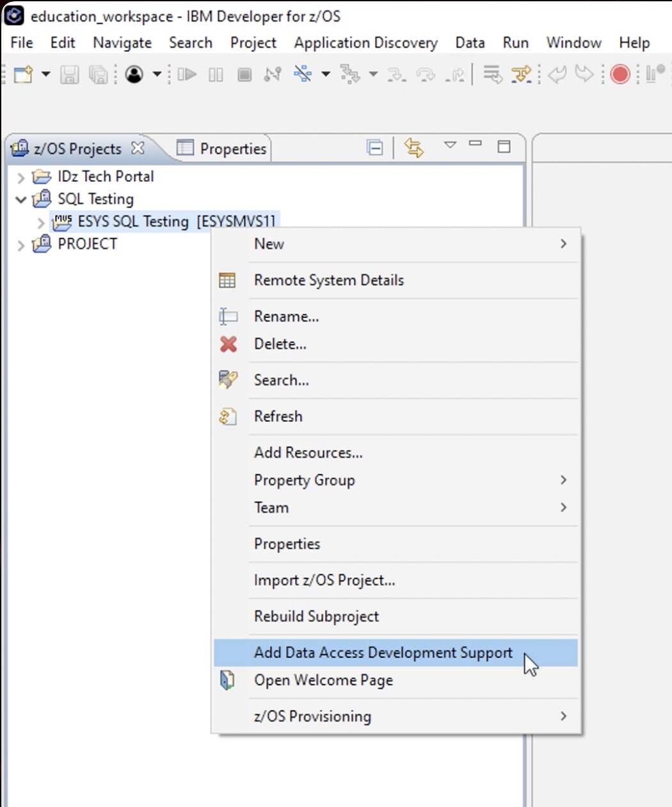
Task: Open the Edit menu
Action: [x=63, y=42]
